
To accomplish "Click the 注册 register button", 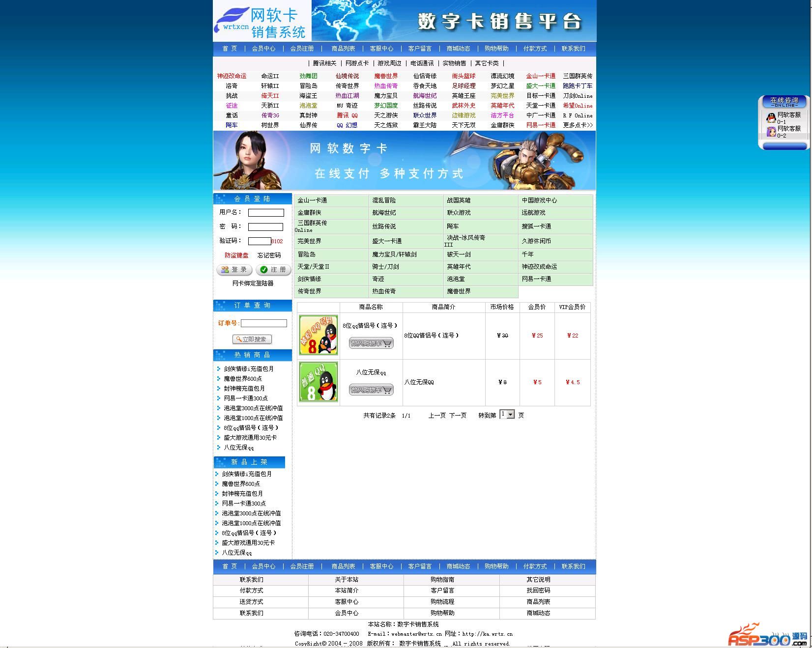I will point(273,270).
